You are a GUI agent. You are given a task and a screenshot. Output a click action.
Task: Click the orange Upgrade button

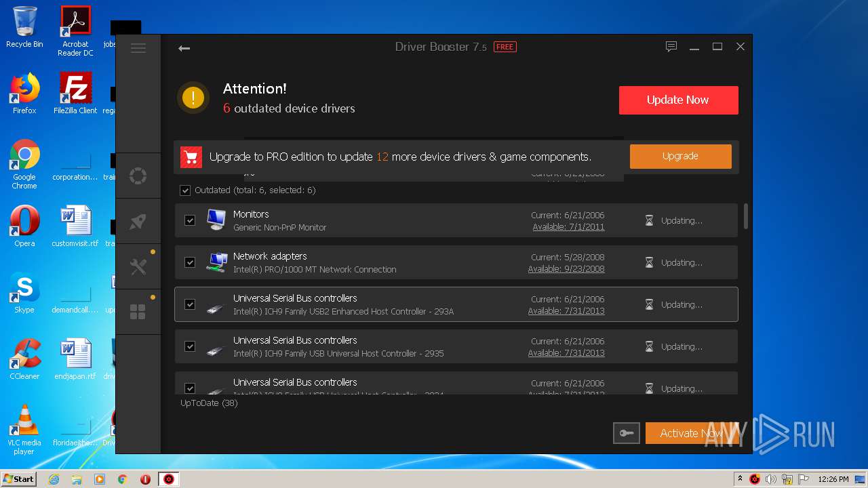[x=680, y=156]
